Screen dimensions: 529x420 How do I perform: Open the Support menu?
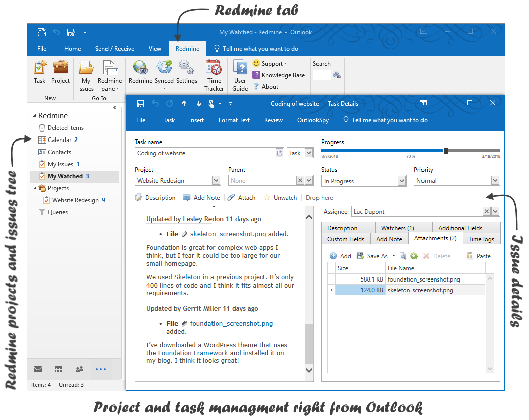[x=270, y=63]
